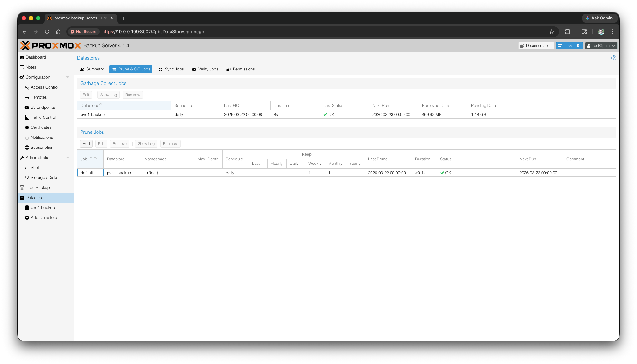
Task: Open the Dashboard sidebar item
Action: pos(35,57)
